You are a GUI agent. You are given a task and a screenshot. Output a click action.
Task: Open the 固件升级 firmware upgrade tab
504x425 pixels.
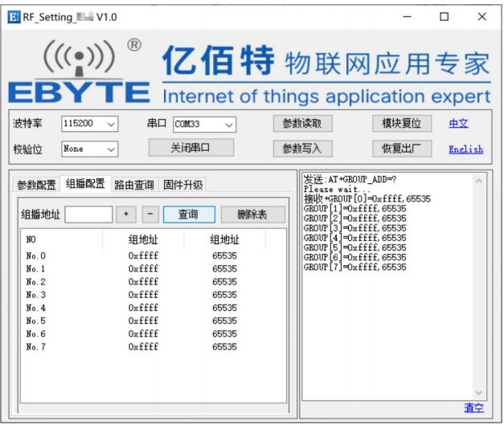(183, 185)
